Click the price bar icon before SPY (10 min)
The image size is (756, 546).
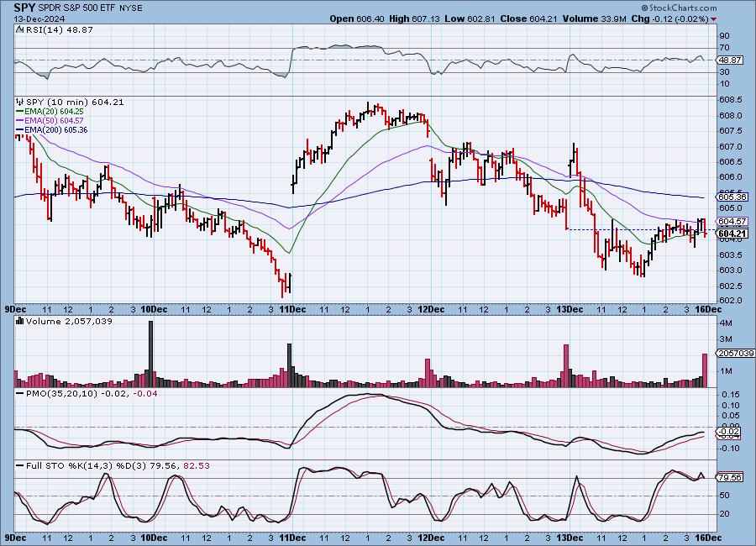[x=20, y=102]
